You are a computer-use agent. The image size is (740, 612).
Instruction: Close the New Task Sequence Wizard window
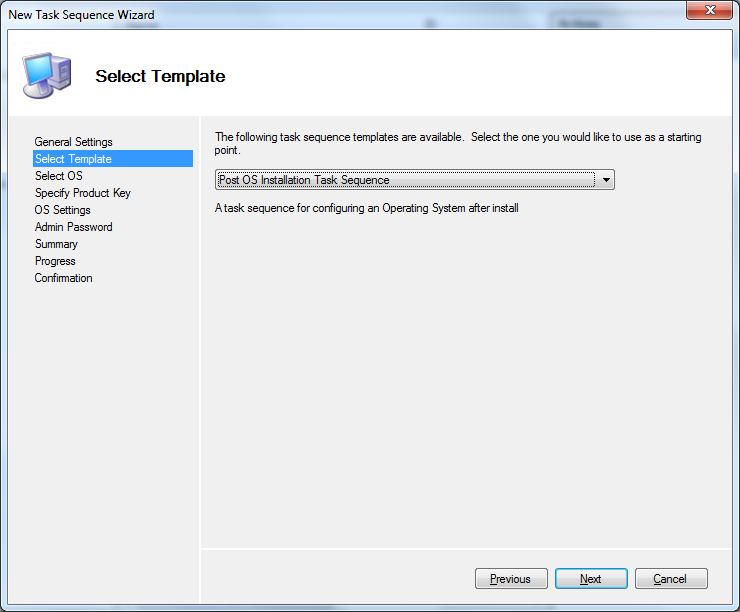tap(709, 11)
